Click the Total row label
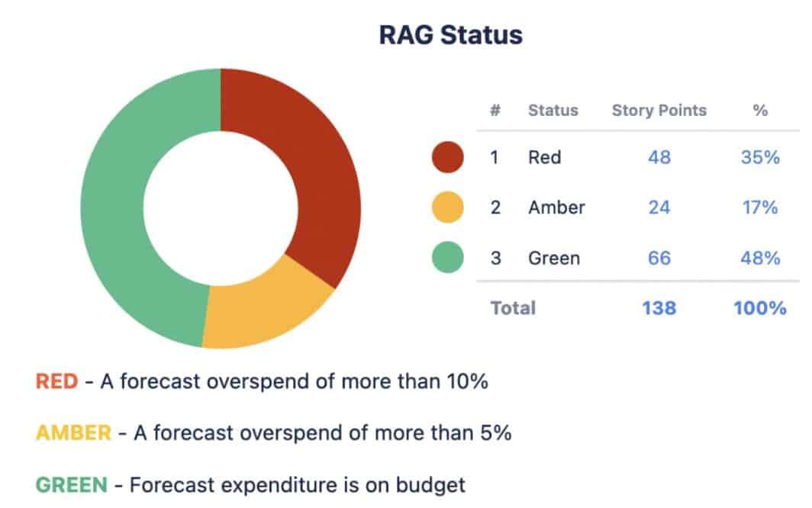The image size is (812, 508). (x=513, y=308)
